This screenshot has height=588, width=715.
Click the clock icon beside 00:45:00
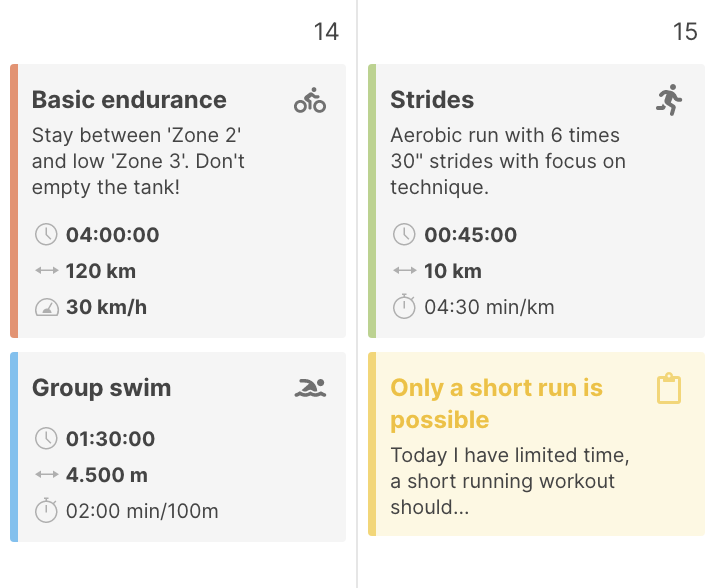tap(404, 235)
